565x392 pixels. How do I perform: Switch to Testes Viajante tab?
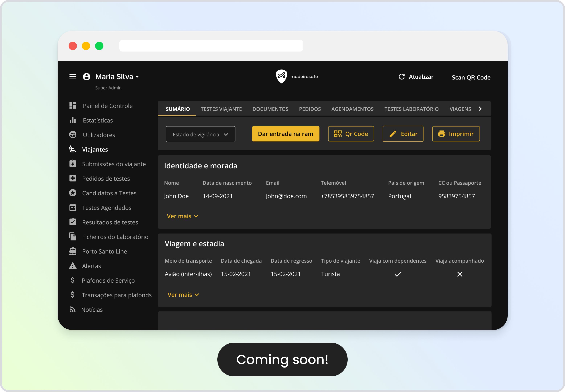coord(221,109)
